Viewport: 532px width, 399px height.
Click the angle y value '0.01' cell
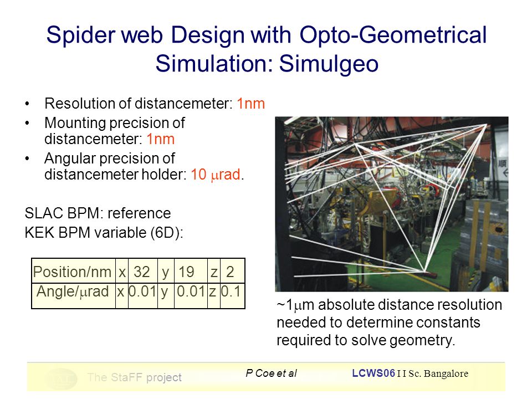191,295
